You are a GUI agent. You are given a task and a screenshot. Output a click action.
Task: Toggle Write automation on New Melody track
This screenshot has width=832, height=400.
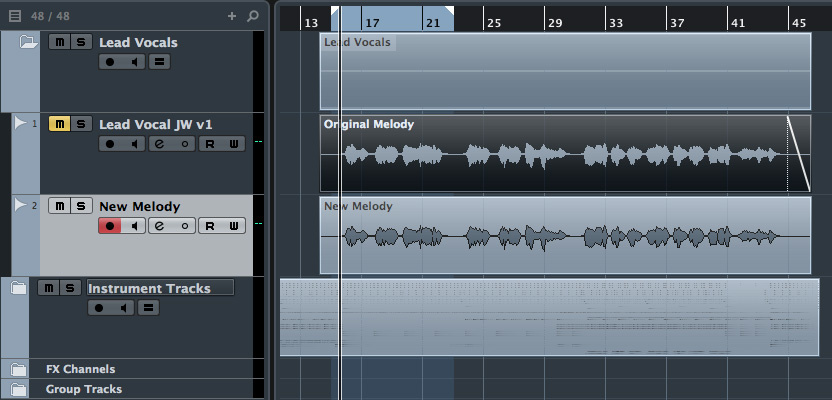point(233,226)
